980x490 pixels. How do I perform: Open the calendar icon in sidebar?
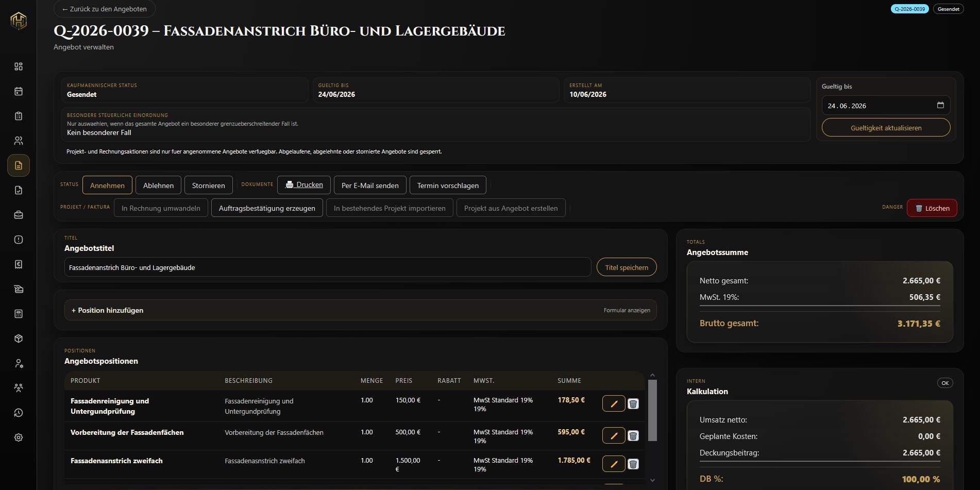[19, 91]
